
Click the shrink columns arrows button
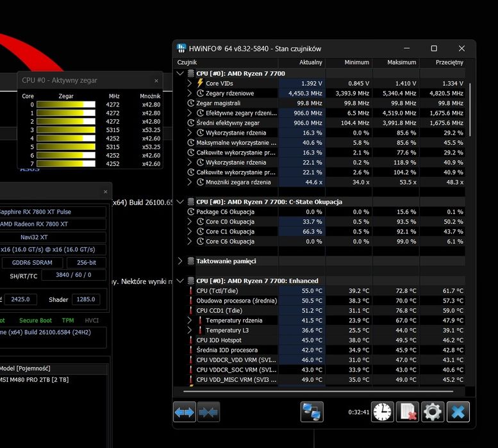[208, 412]
